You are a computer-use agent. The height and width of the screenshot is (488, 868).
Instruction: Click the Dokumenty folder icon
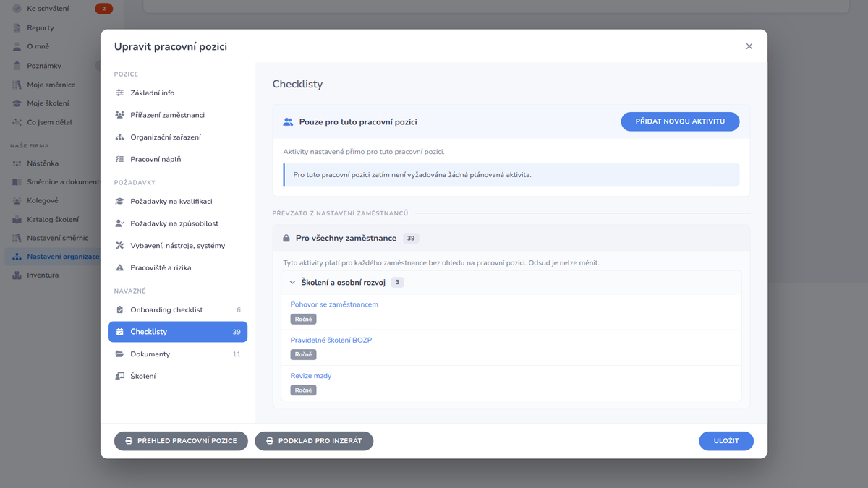(x=120, y=354)
